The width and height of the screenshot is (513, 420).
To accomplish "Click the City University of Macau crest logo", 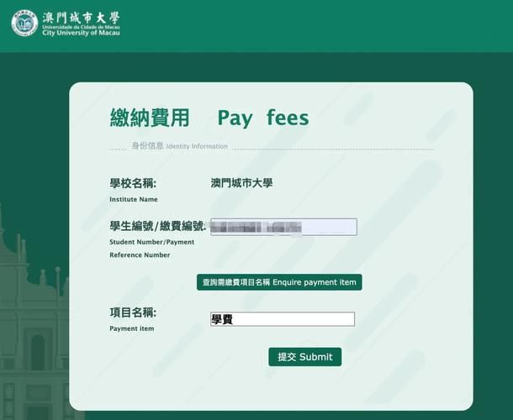I will 25,23.
